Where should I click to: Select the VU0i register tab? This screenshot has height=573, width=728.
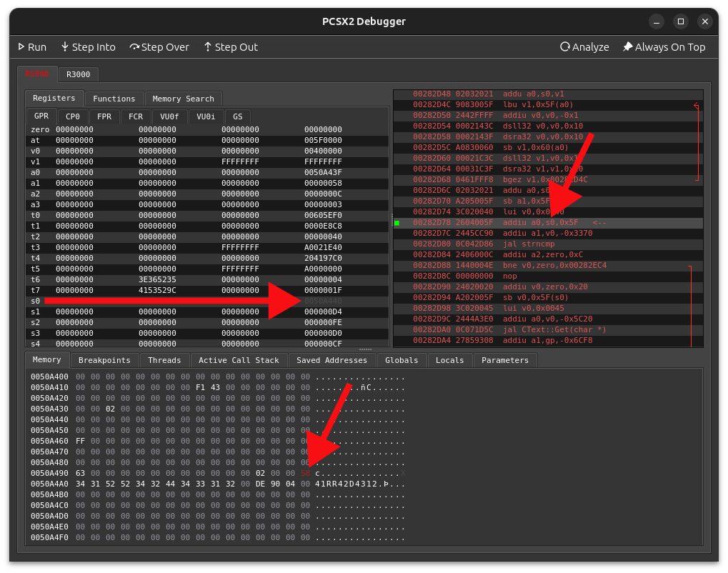206,116
